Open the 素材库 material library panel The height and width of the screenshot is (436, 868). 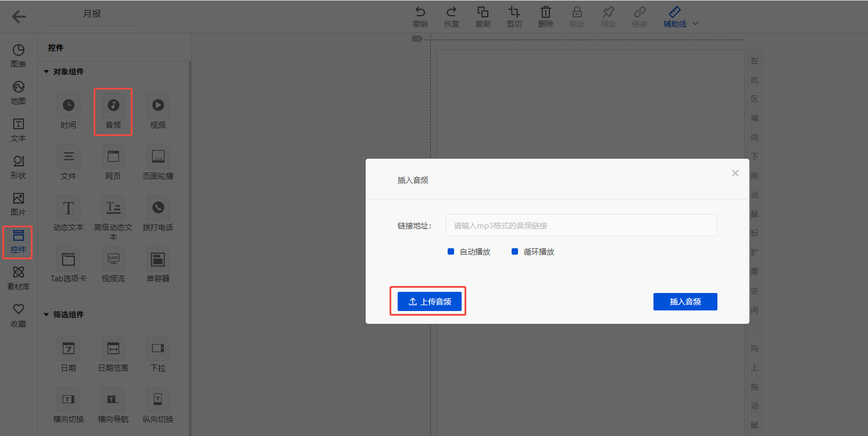tap(19, 278)
